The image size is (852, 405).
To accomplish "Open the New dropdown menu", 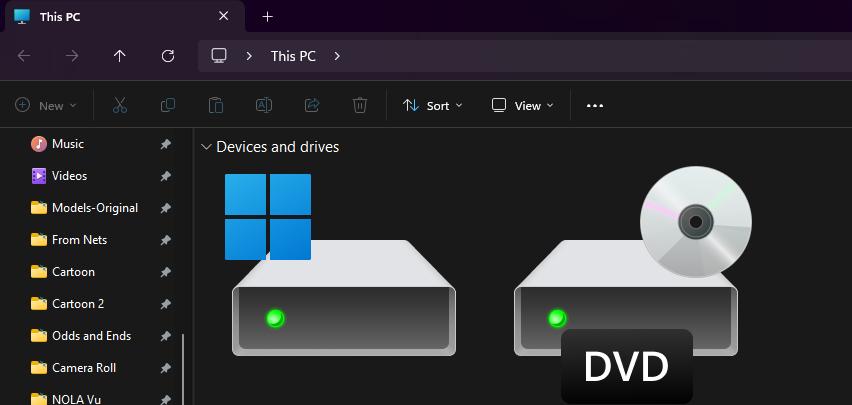I will pyautogui.click(x=46, y=105).
